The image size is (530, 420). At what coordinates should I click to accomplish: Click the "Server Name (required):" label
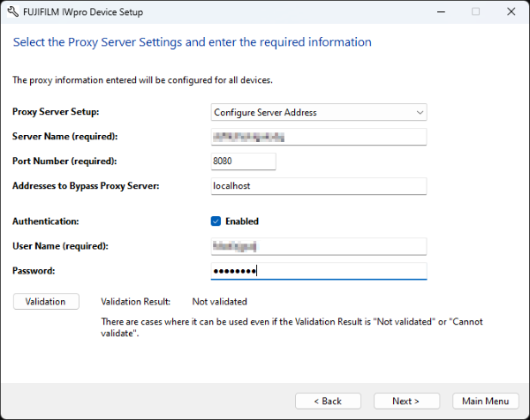coord(64,137)
